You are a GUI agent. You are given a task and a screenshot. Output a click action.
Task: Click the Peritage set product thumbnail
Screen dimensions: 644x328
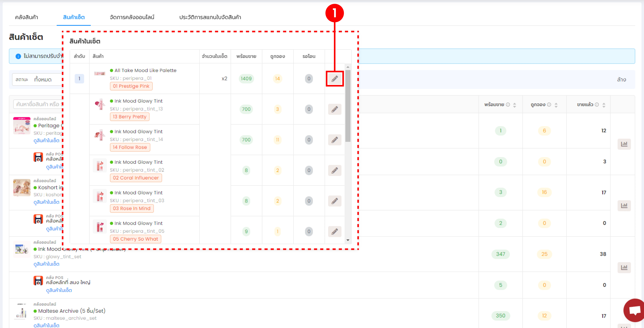click(x=22, y=126)
